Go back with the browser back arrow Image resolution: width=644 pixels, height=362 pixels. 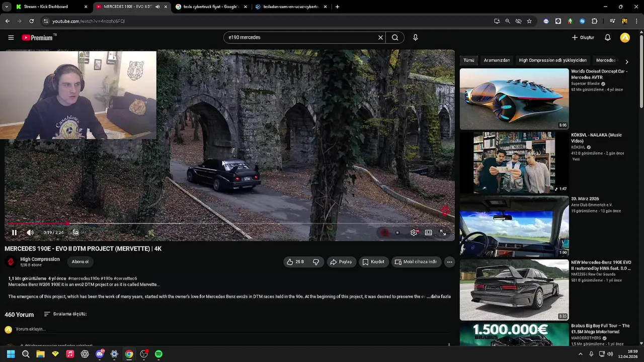[x=7, y=21]
